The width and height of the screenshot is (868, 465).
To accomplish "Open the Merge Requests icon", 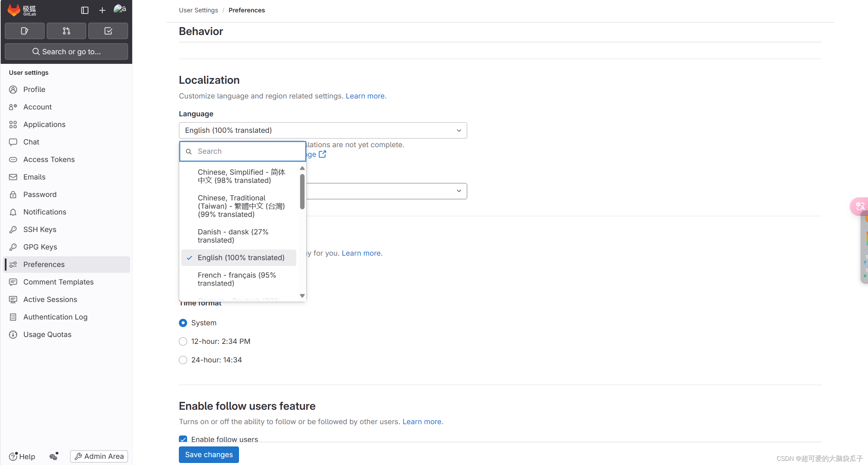I will (x=66, y=31).
